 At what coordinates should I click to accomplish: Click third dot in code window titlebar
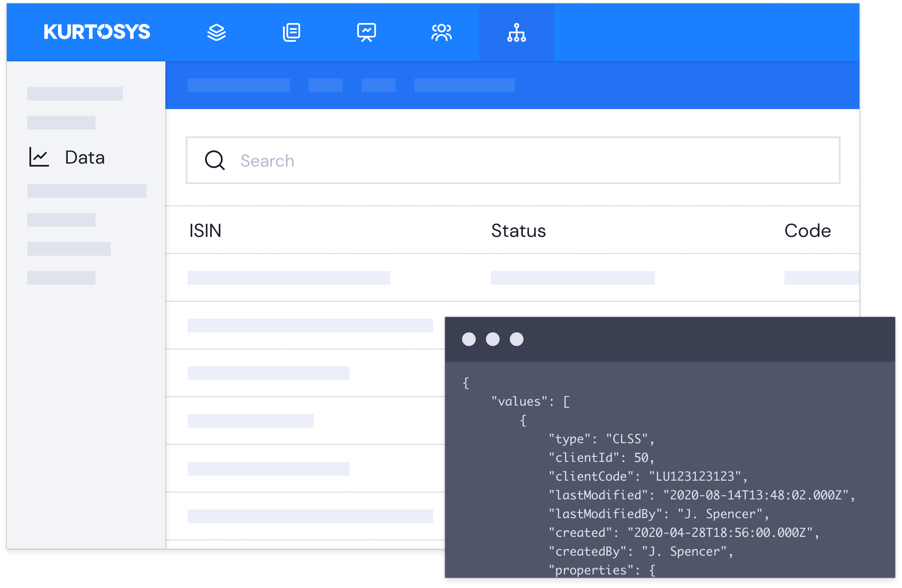pos(517,339)
